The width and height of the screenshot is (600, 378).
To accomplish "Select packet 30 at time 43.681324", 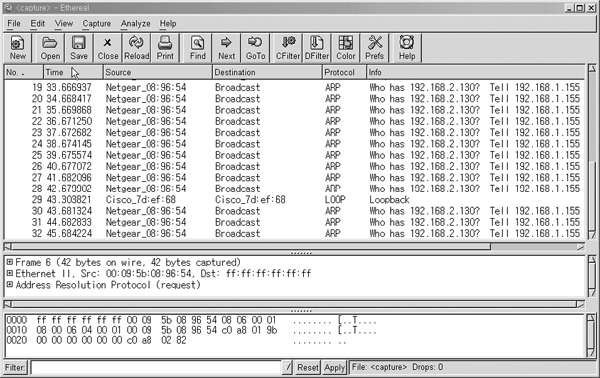I will coord(295,211).
